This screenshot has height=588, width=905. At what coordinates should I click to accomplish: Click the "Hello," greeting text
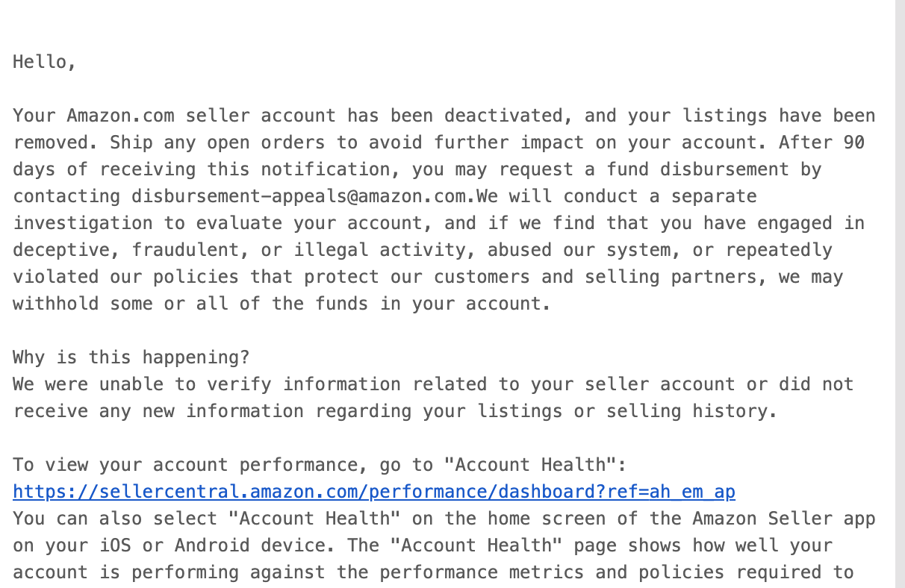click(x=45, y=62)
